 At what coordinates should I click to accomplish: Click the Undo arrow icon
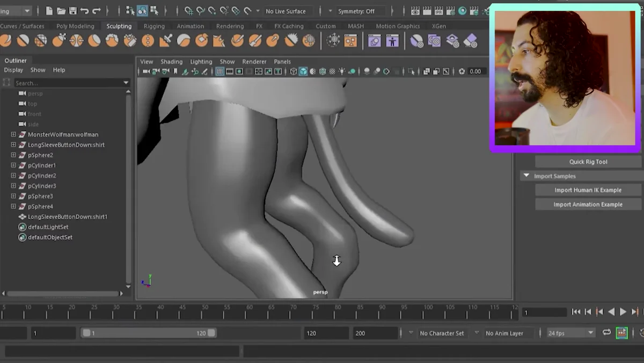coord(85,11)
